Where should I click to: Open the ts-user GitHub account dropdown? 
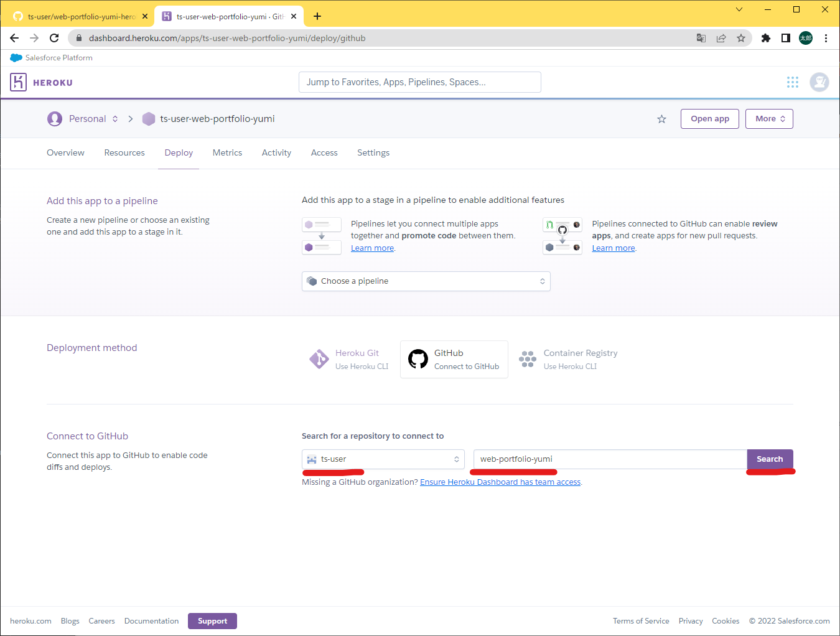(x=383, y=459)
